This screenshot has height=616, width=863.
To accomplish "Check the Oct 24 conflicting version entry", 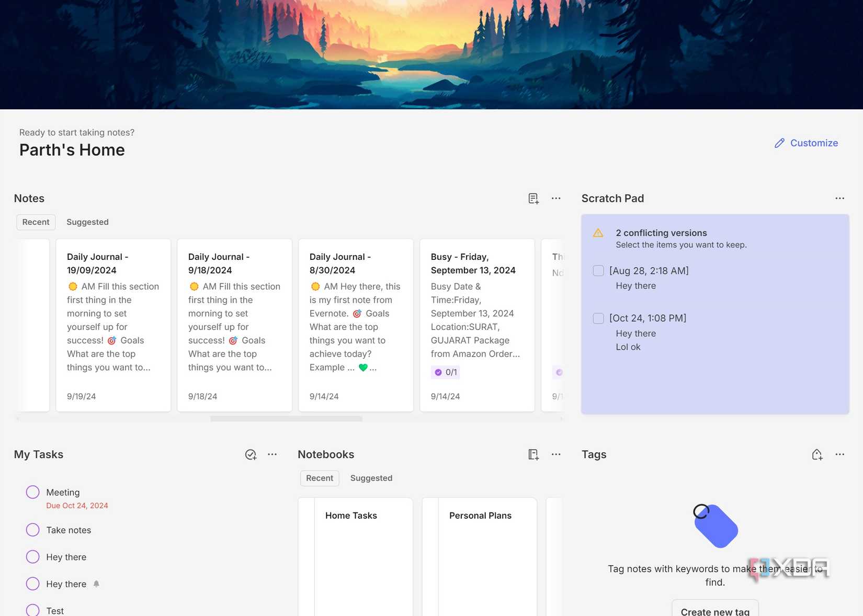I will (598, 318).
